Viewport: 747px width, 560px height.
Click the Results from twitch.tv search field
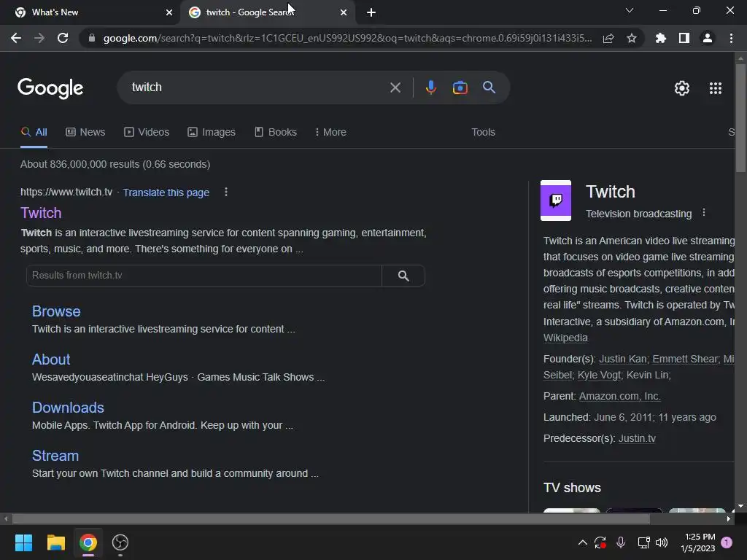204,275
